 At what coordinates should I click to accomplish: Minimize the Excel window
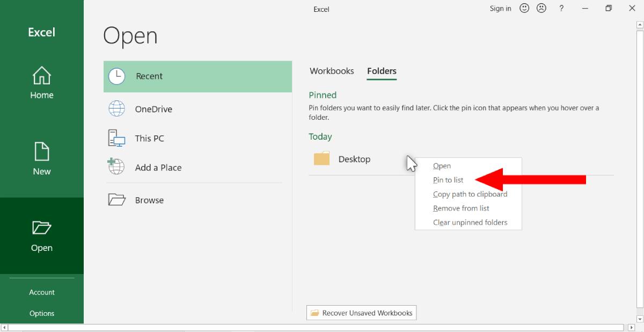(584, 8)
